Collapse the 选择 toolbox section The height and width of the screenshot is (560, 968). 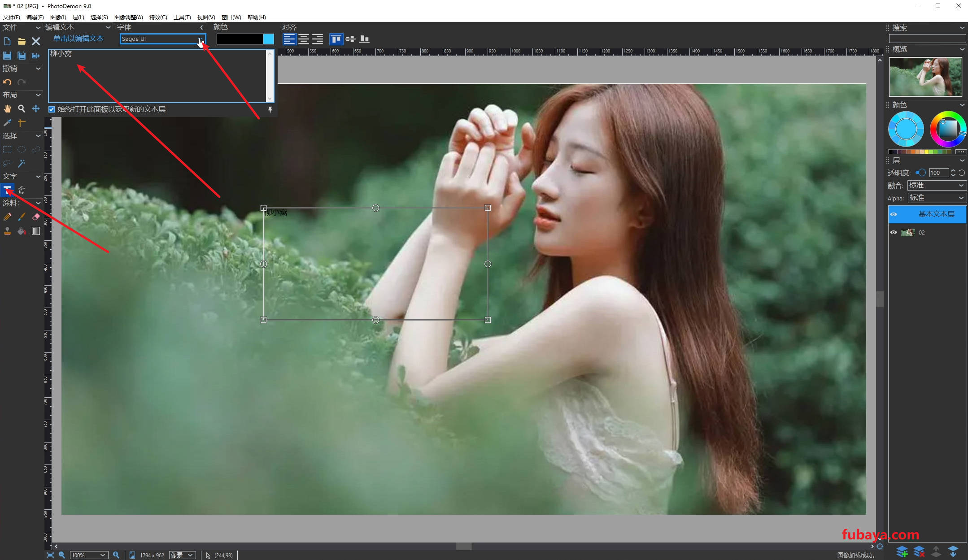[38, 136]
